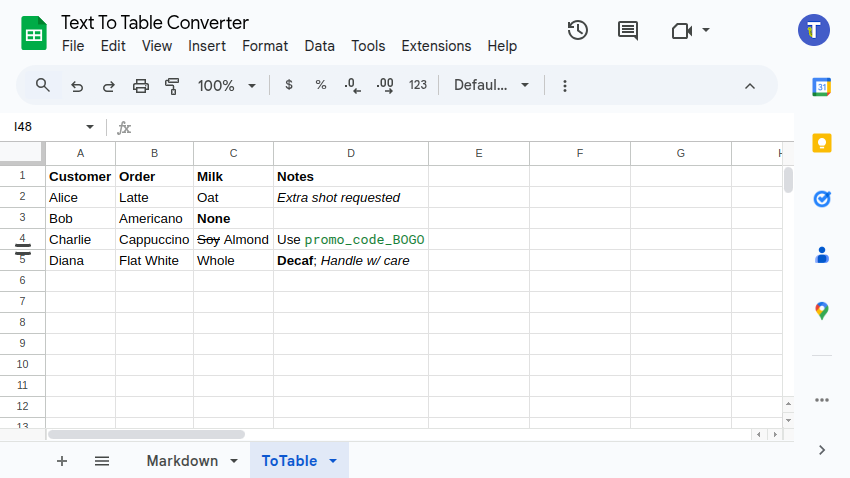Activate the paint format tool
The height and width of the screenshot is (478, 850).
[x=172, y=86]
